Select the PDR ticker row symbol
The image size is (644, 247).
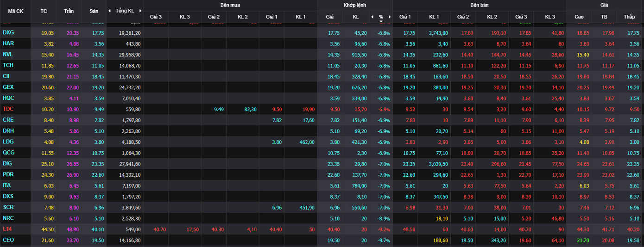8,174
